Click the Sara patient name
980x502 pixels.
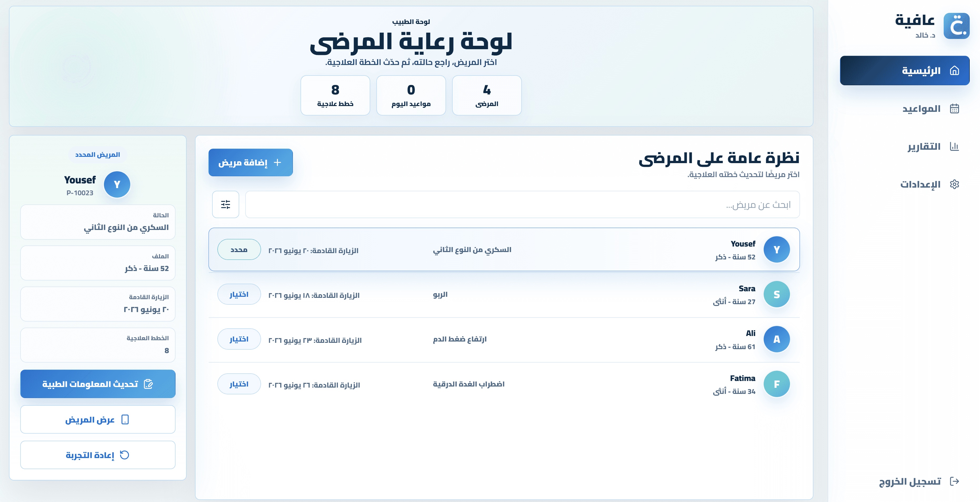click(747, 289)
